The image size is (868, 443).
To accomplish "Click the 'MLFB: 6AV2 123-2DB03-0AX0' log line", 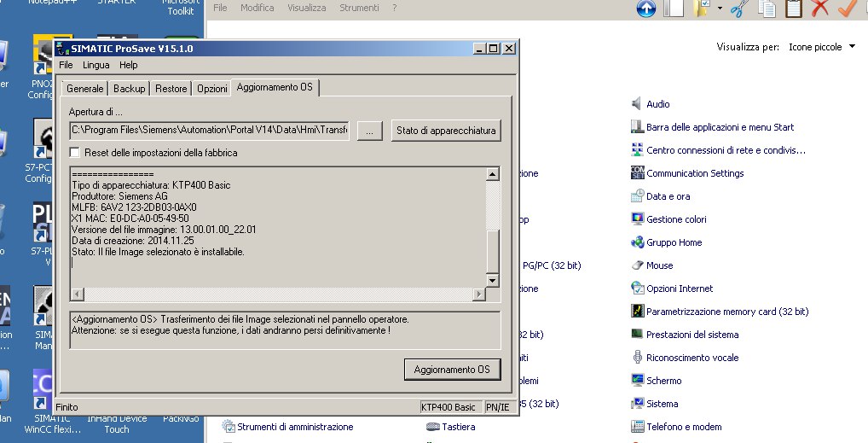I will (134, 207).
